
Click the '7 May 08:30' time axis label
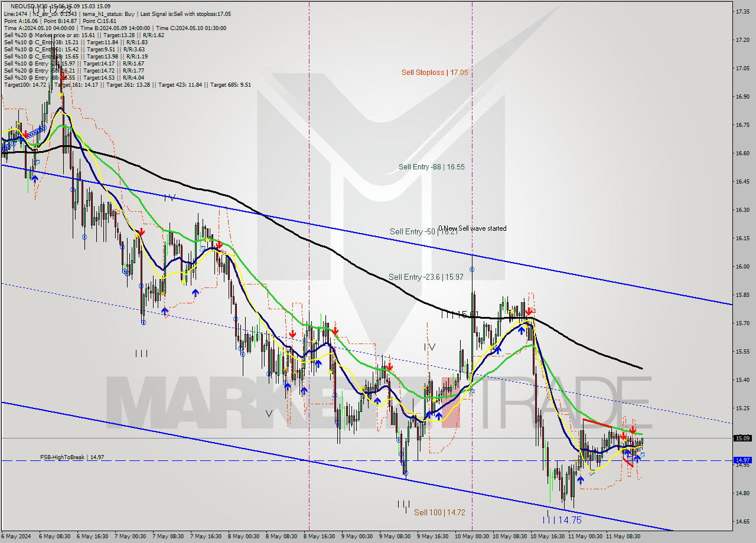[x=168, y=537]
